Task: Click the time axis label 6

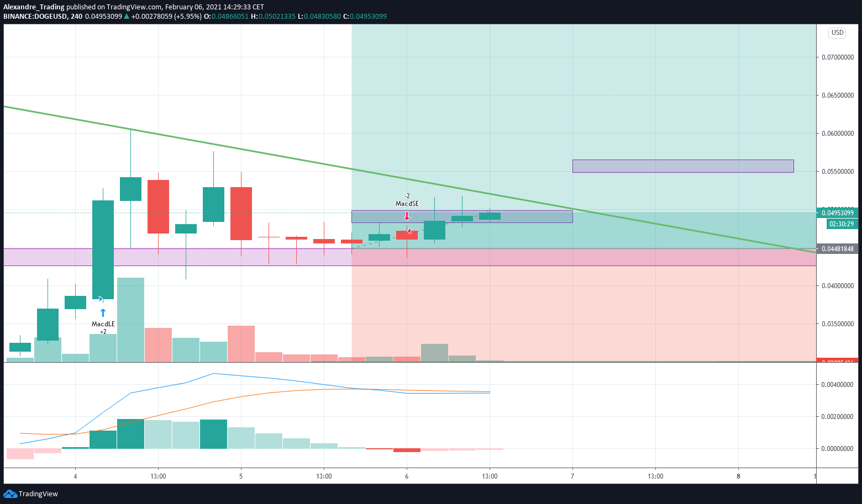Action: click(407, 476)
